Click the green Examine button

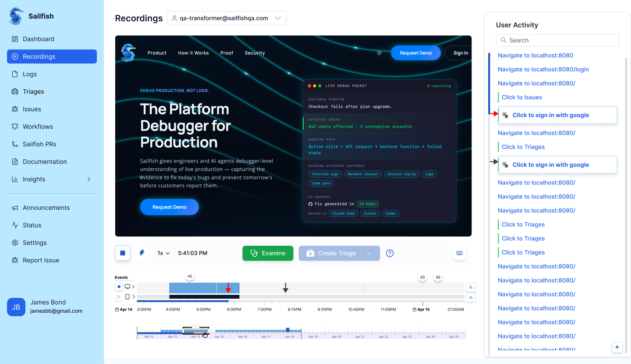coord(268,253)
